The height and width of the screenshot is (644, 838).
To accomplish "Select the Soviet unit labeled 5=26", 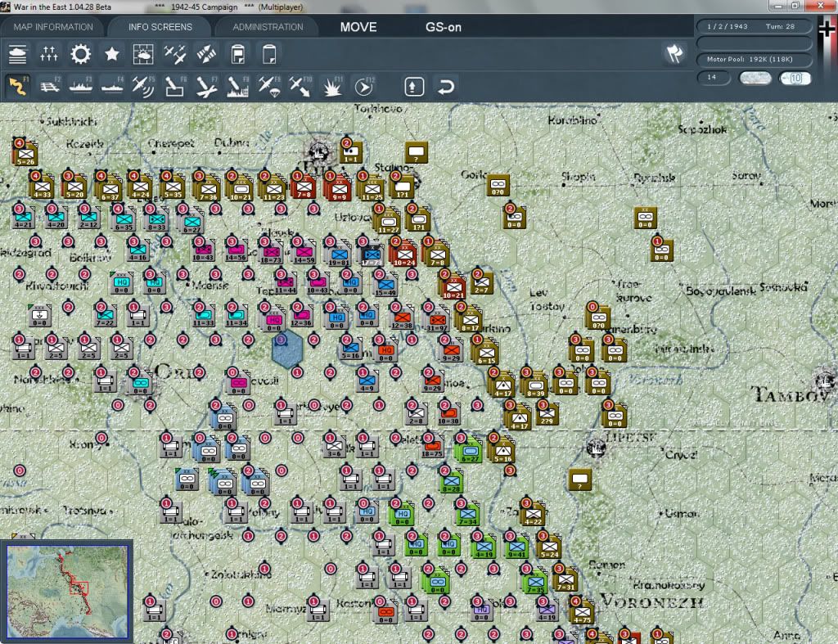I will click(25, 154).
